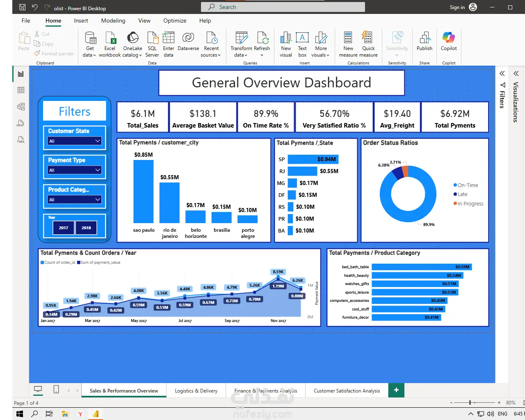
Task: Switch to mobile layout at bottom left
Action: (56, 389)
